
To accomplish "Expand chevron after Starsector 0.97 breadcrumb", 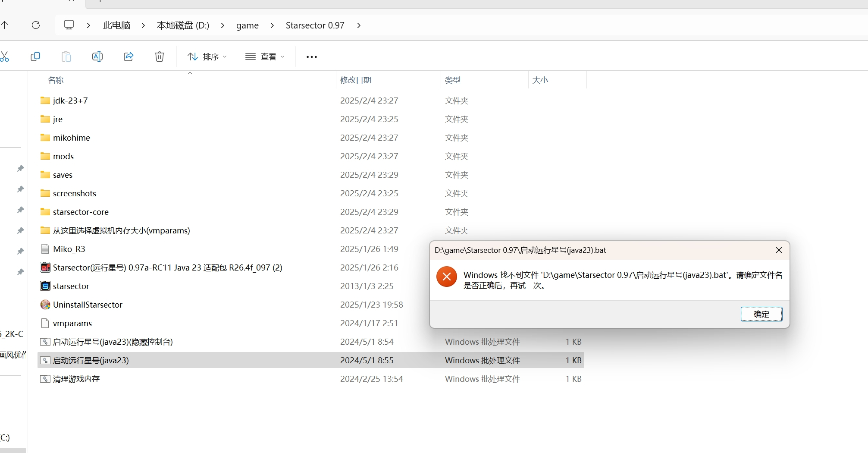I will tap(359, 25).
